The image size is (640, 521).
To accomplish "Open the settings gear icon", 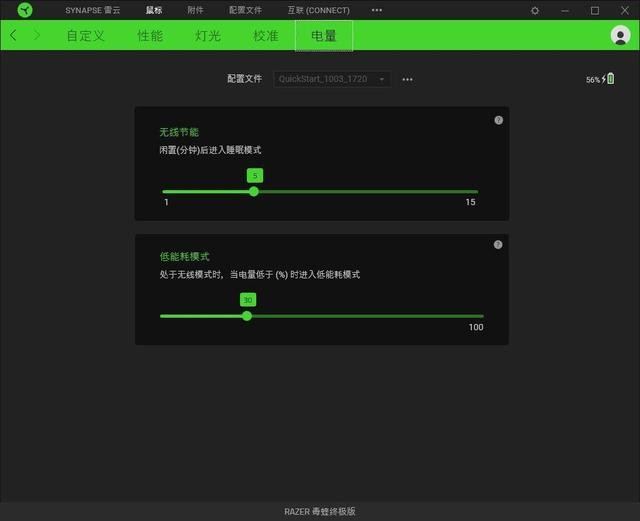I will 535,11.
